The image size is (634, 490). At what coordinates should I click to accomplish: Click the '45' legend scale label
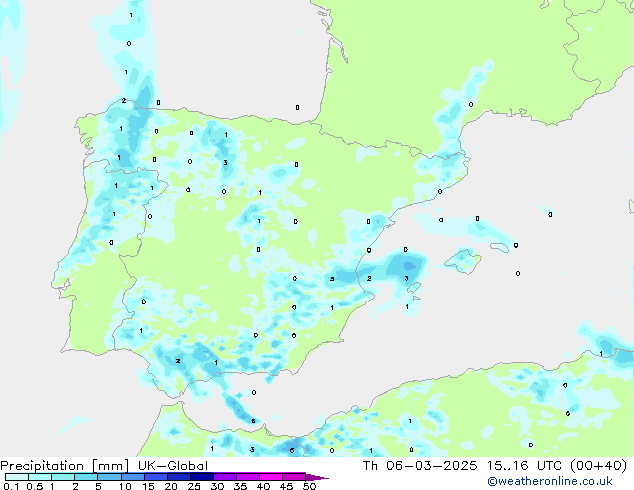pyautogui.click(x=286, y=486)
